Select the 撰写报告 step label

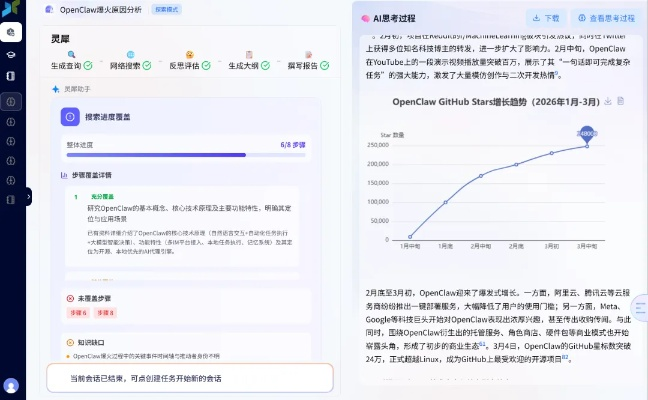(x=303, y=66)
